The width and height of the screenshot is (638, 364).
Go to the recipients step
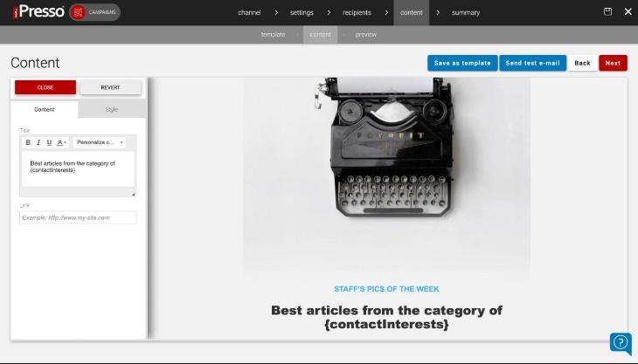tap(357, 12)
